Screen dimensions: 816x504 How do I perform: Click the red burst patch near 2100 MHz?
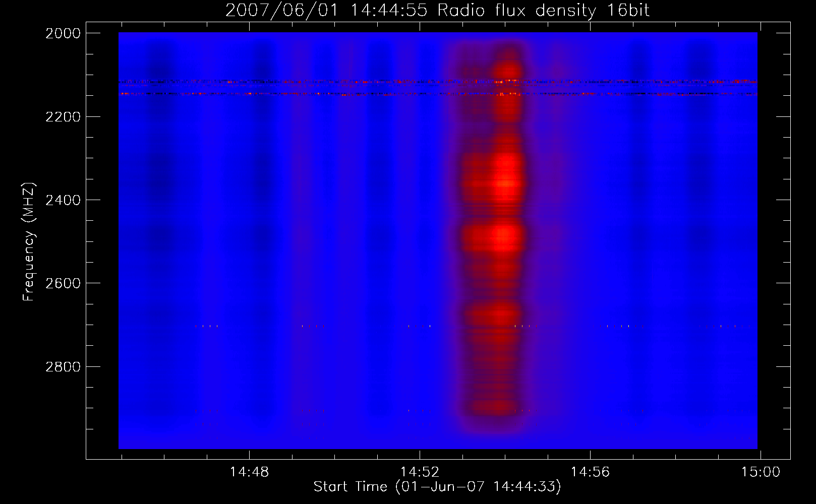[x=508, y=69]
